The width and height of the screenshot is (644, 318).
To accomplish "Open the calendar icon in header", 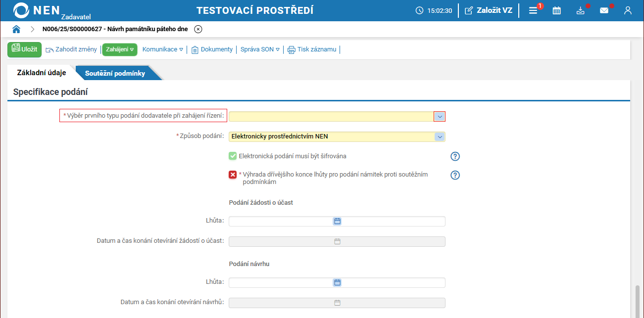I will 557,10.
